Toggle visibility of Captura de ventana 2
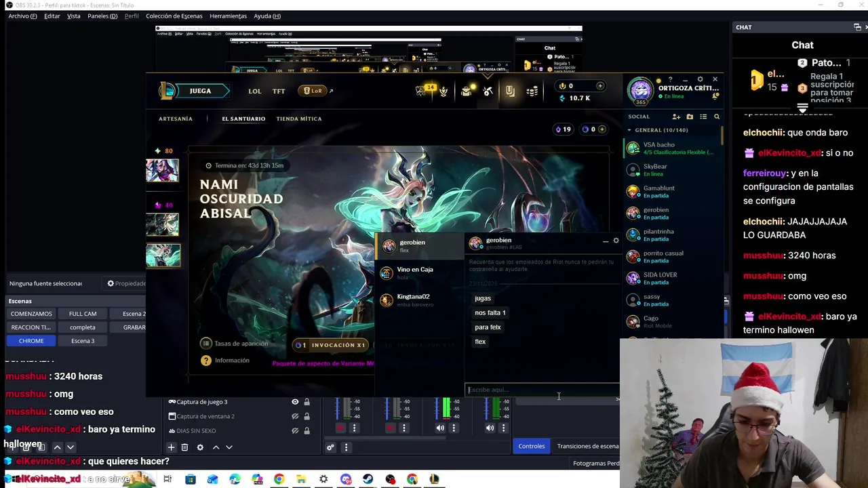The image size is (868, 488). coord(295,416)
